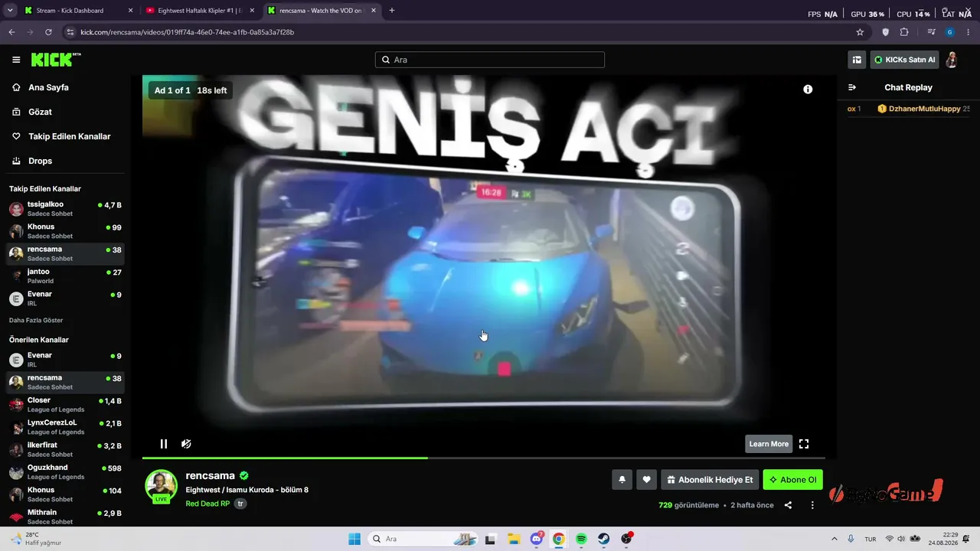Click the address bar URL

188,32
